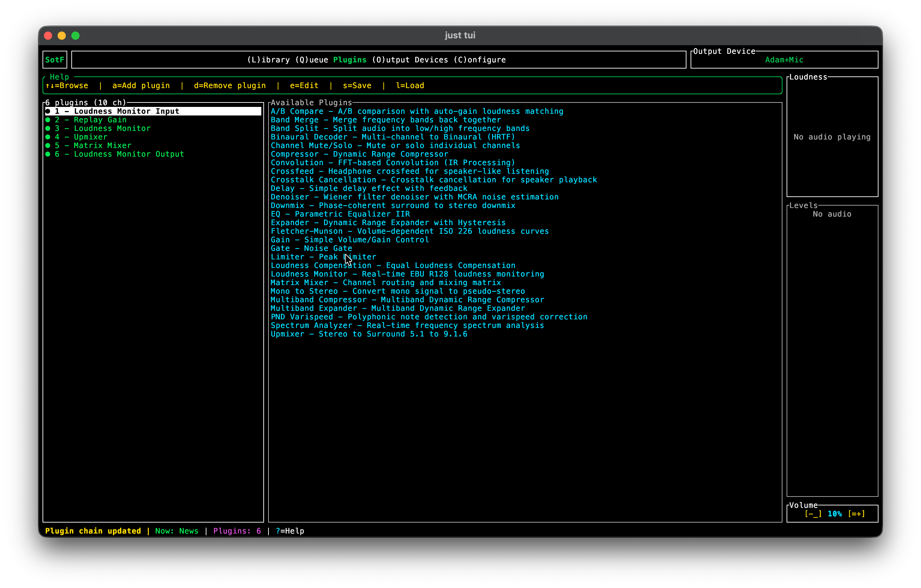Select Loudness Monitor EBU R128 entry

[407, 274]
